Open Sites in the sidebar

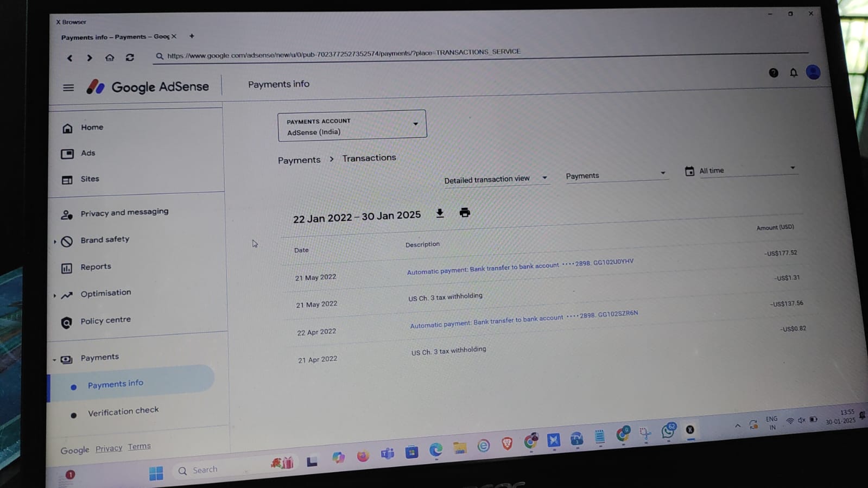click(90, 179)
